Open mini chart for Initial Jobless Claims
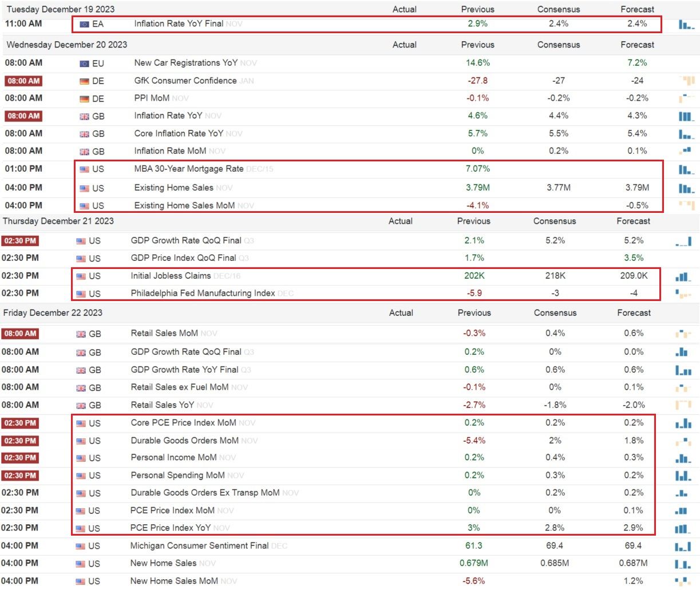Image resolution: width=700 pixels, height=590 pixels. (683, 276)
